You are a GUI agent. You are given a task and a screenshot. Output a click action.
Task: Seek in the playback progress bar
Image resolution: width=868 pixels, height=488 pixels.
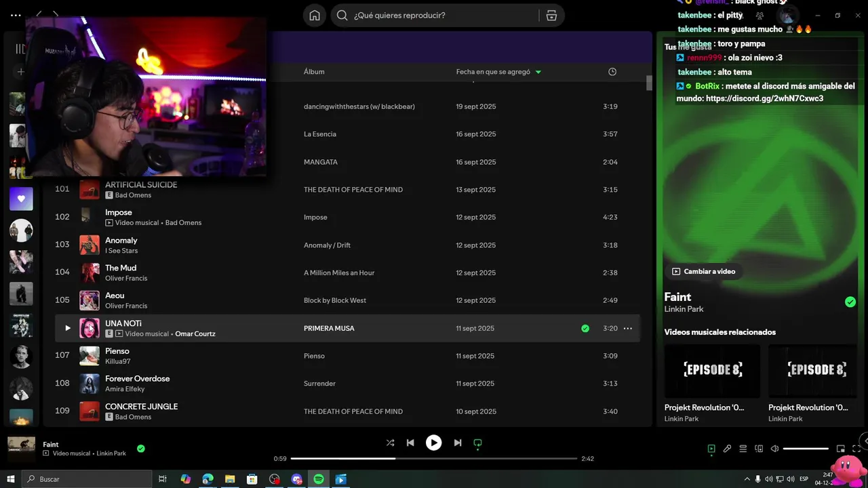pyautogui.click(x=434, y=459)
